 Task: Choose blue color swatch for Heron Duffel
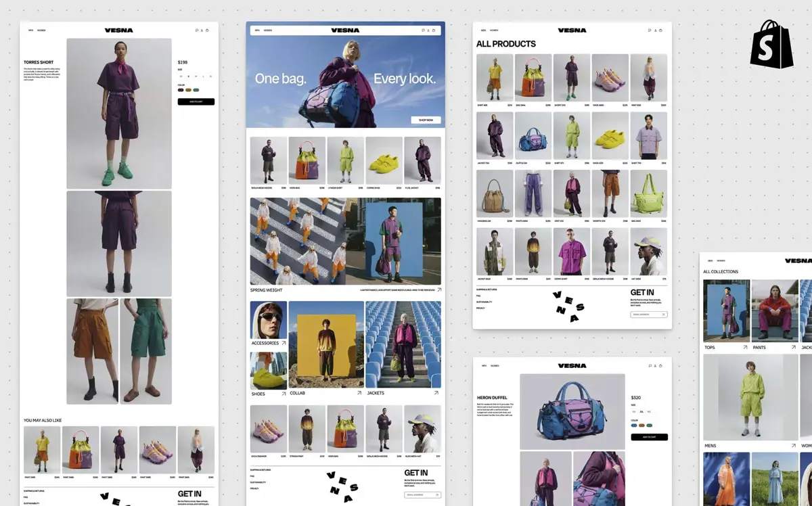[x=634, y=425]
